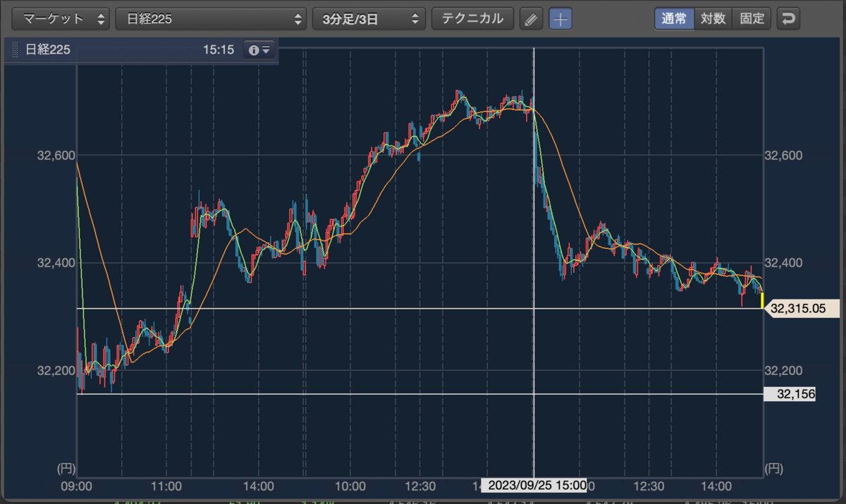Select 対数 logarithmic scale mode
The width and height of the screenshot is (846, 504).
tap(713, 19)
